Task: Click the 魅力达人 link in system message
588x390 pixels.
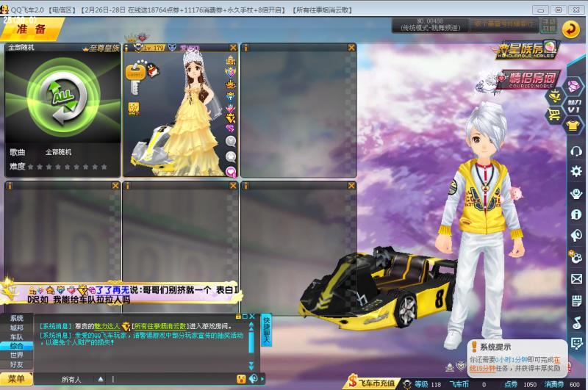Action: [x=107, y=326]
